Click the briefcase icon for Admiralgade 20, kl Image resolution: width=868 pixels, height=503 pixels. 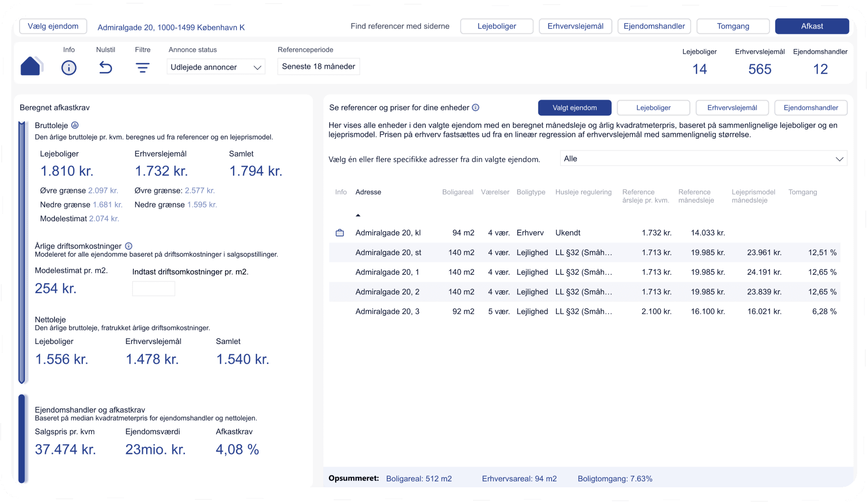pos(341,232)
